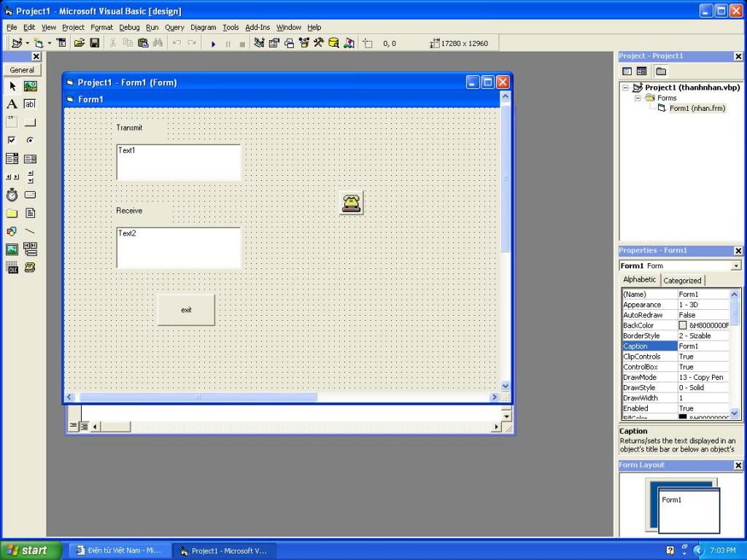Select the DriveListBox tool in the toolbox
This screenshot has width=747, height=560.
coord(31,195)
